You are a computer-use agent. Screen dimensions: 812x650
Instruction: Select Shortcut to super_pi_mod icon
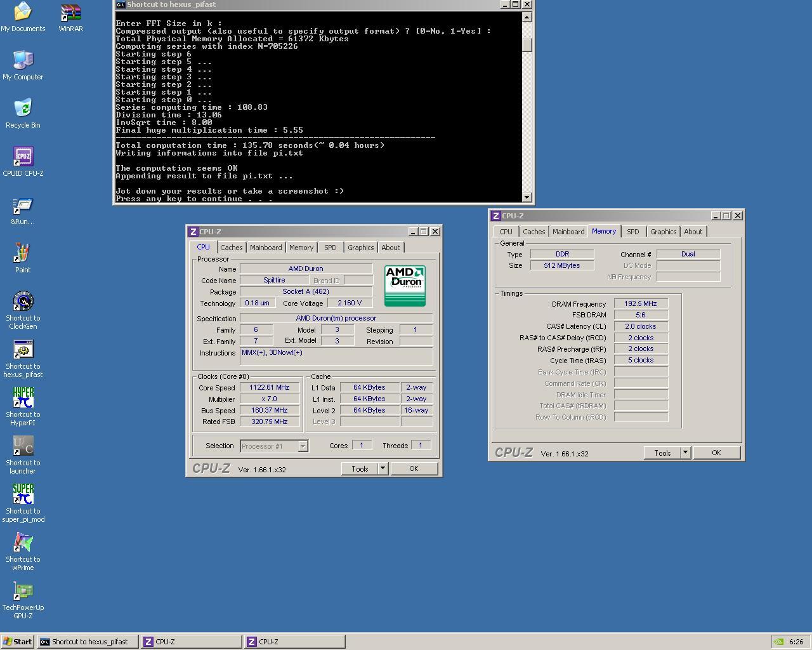coord(23,503)
